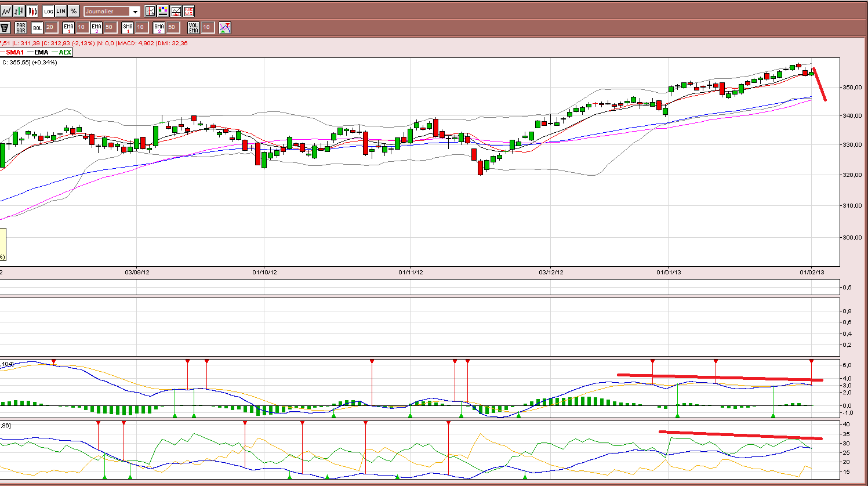Select the bar chart (OHLC) style
868x486 pixels.
point(19,11)
